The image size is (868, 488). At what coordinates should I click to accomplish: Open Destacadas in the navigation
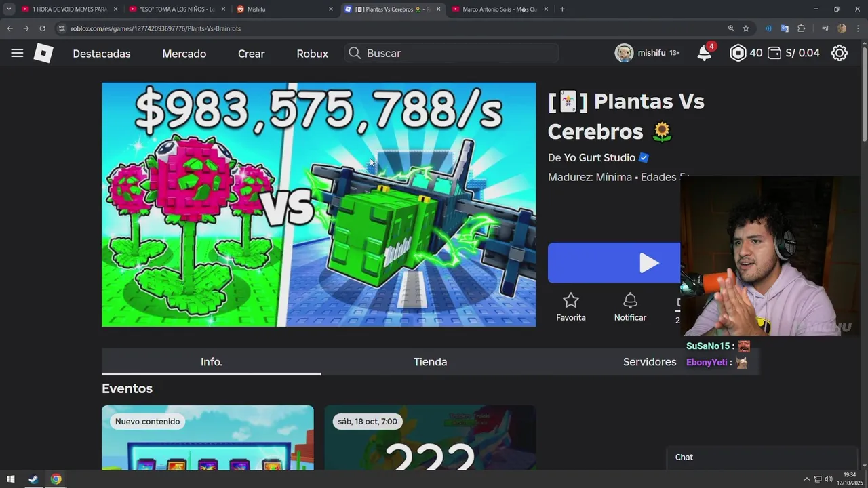pyautogui.click(x=102, y=54)
